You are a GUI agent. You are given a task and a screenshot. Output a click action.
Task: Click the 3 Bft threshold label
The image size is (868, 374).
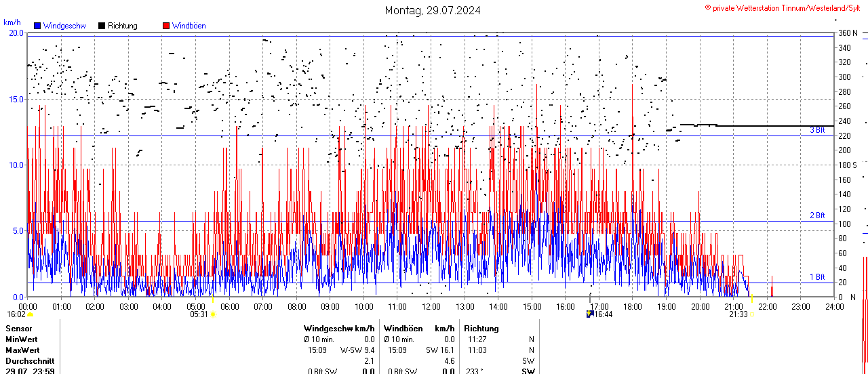(x=817, y=130)
